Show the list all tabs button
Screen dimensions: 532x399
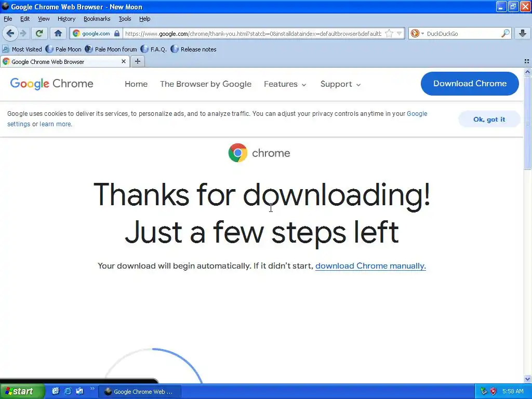click(x=527, y=61)
